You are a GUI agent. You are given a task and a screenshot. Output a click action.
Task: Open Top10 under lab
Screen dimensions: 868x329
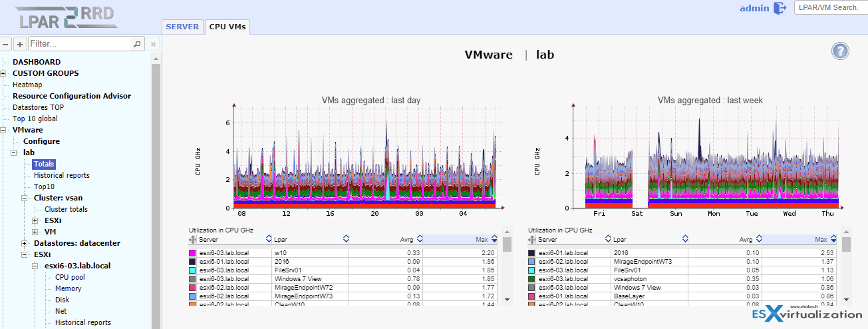pos(44,186)
